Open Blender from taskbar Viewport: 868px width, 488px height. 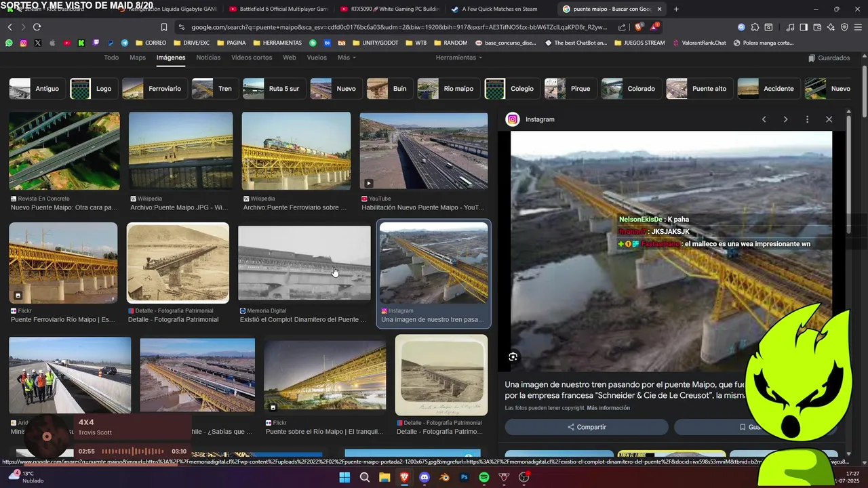[x=444, y=477]
